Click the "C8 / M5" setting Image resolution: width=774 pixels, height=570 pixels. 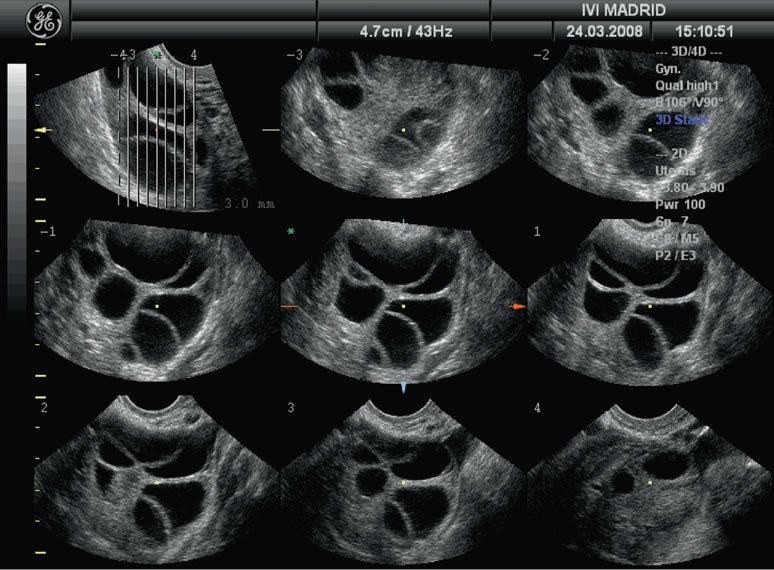pos(677,238)
